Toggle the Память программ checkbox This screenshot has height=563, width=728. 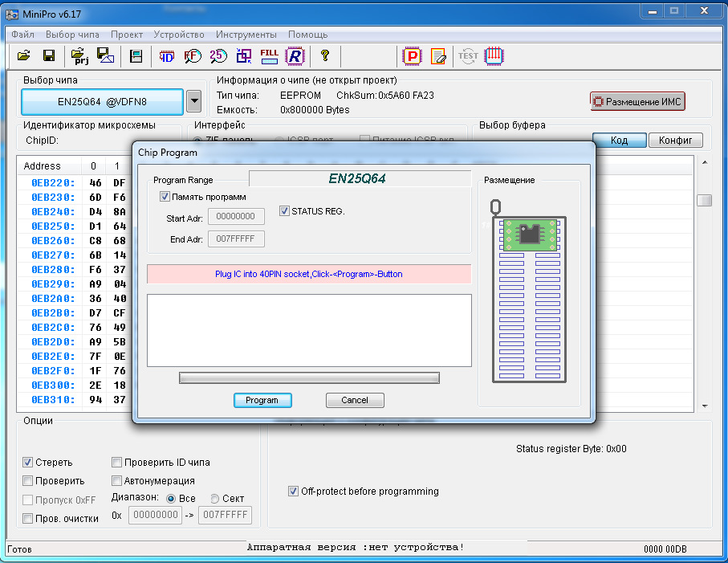[x=165, y=197]
